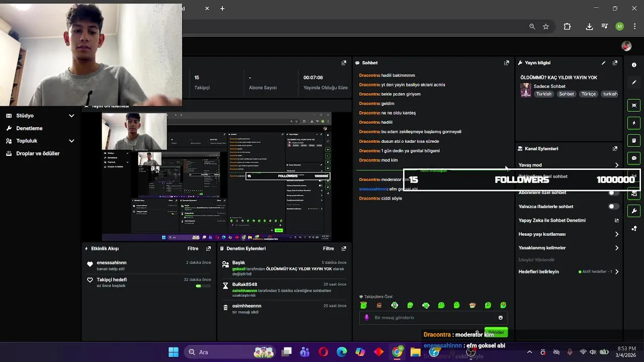Screen dimensions: 644x362
Task: Click Sadece Sohbet category artwork
Action: click(x=526, y=90)
